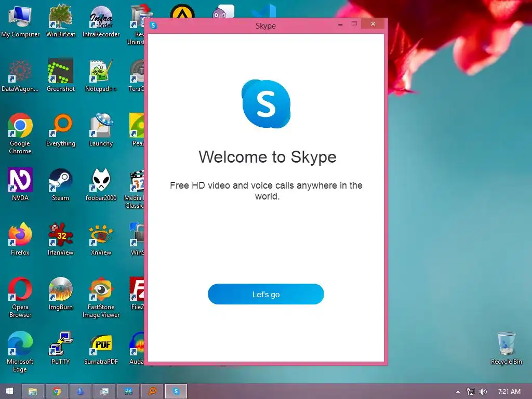The image size is (532, 399).
Task: Select the Revo Uninstaller desktop shortcut
Action: [x=137, y=25]
